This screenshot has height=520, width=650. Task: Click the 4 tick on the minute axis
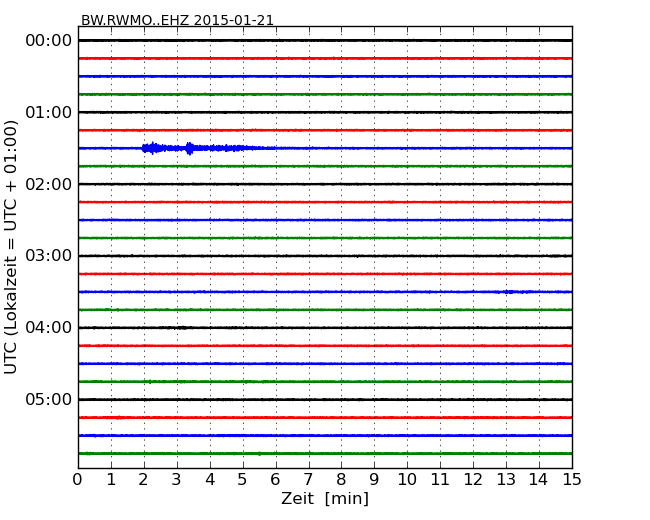(x=210, y=479)
